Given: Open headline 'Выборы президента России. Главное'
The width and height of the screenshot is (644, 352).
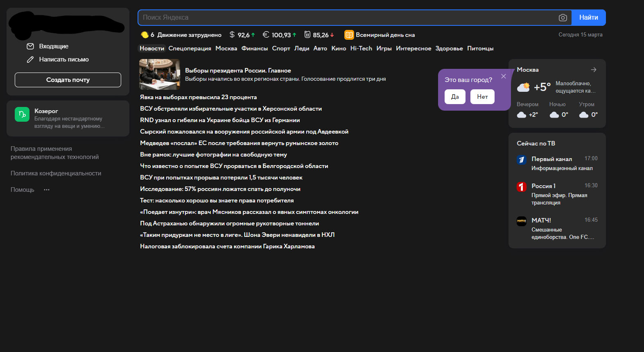Looking at the screenshot, I should pyautogui.click(x=238, y=70).
